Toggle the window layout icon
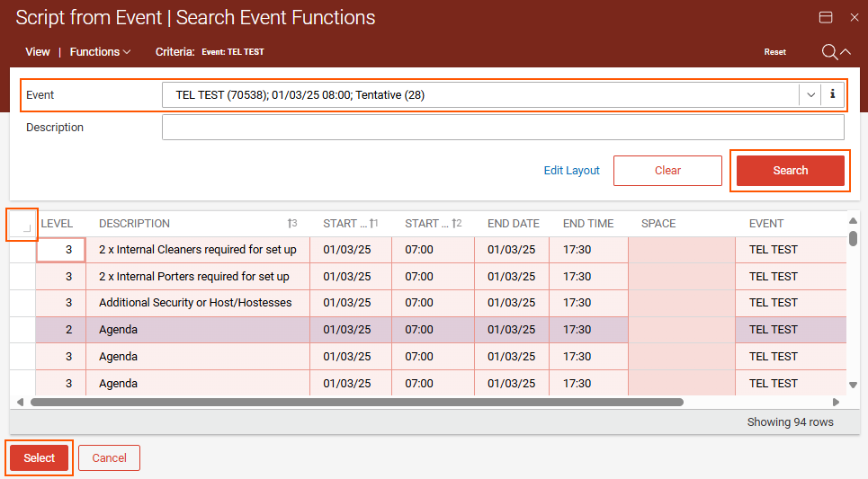 pos(826,18)
